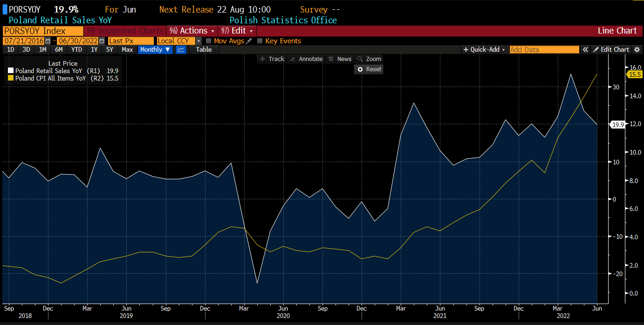The height and width of the screenshot is (325, 644).
Task: Click the line chart type icon
Action: pos(181,49)
